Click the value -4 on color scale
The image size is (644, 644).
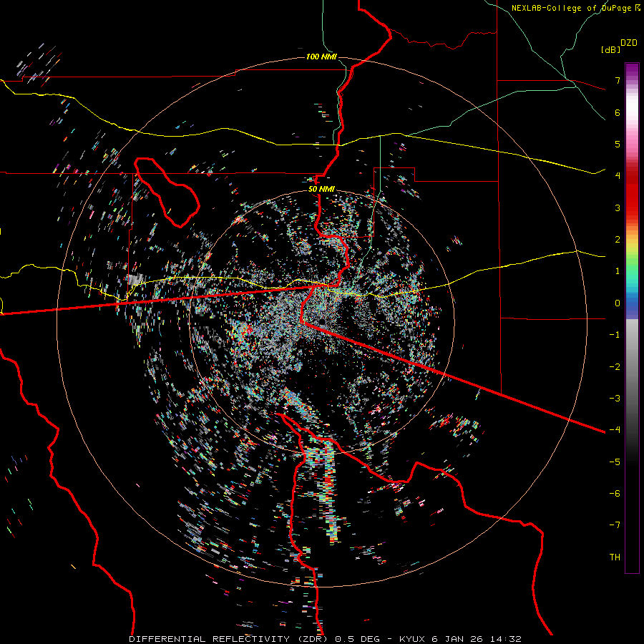[615, 429]
